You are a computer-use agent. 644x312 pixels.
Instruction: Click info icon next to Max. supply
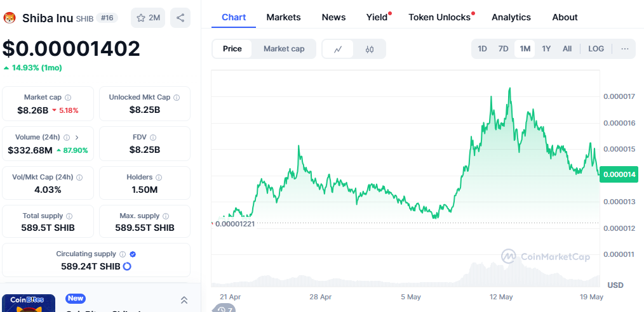(x=166, y=216)
